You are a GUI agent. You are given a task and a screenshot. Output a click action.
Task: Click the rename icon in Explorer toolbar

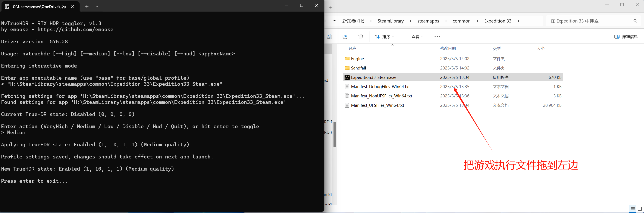(329, 37)
